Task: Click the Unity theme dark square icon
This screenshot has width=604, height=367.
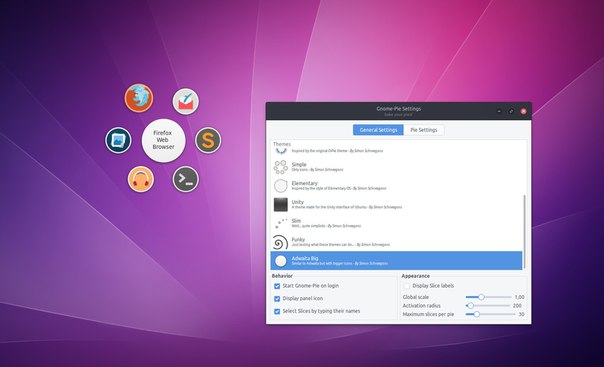Action: 280,204
